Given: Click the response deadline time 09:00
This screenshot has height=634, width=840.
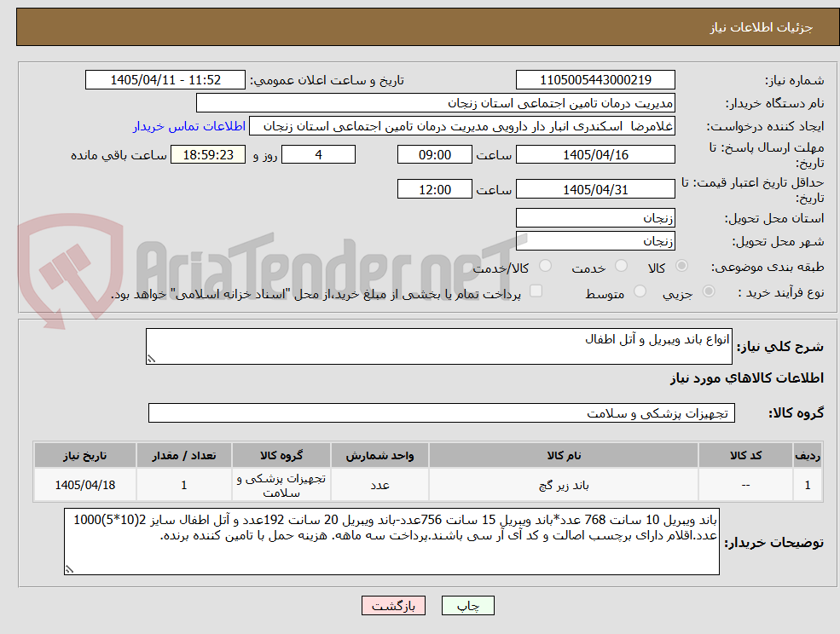Looking at the screenshot, I should [434, 155].
